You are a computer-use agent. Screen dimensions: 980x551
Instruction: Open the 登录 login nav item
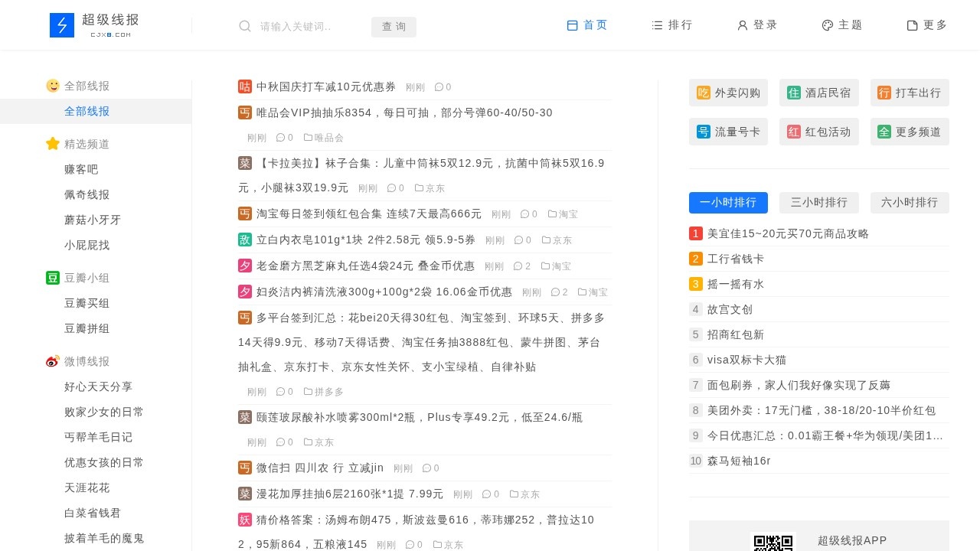pos(757,25)
